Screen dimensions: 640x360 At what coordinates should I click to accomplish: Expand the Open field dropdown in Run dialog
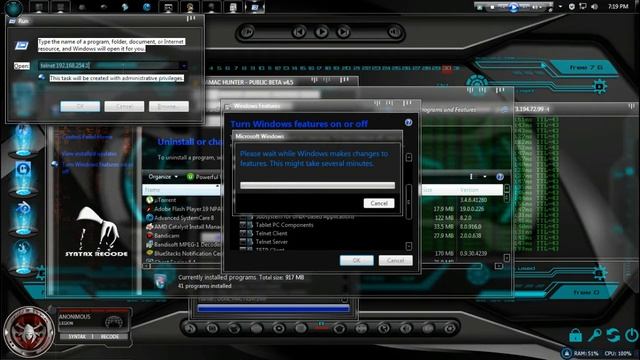[x=184, y=65]
